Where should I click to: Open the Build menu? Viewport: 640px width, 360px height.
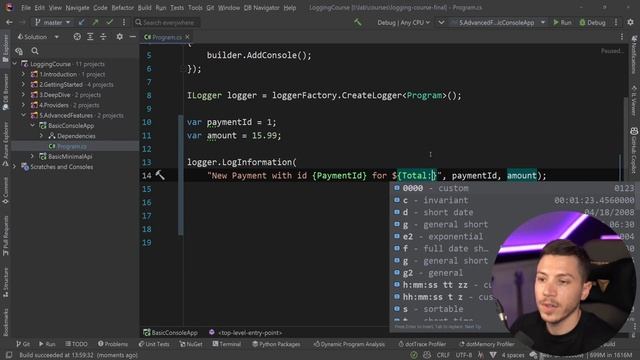(x=144, y=8)
